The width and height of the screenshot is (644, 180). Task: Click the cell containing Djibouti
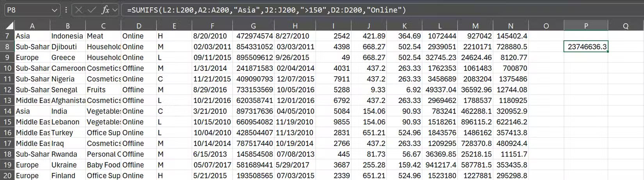68,47
